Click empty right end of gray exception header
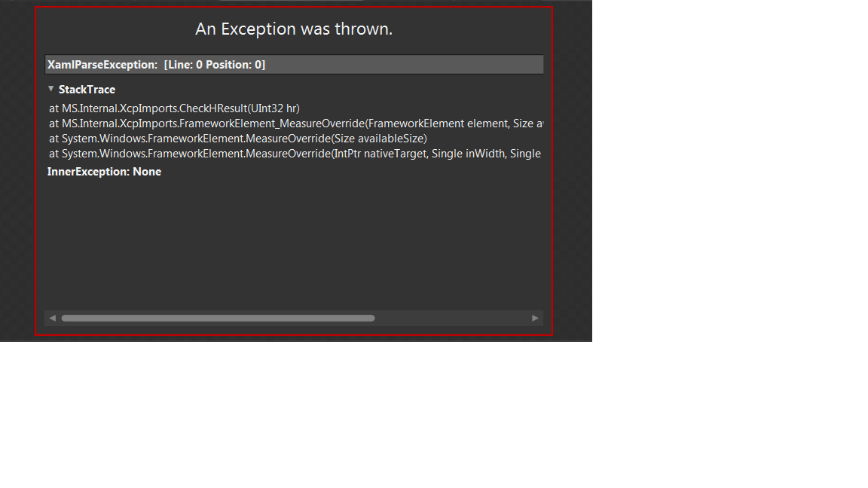868x488 pixels. [x=404, y=65]
